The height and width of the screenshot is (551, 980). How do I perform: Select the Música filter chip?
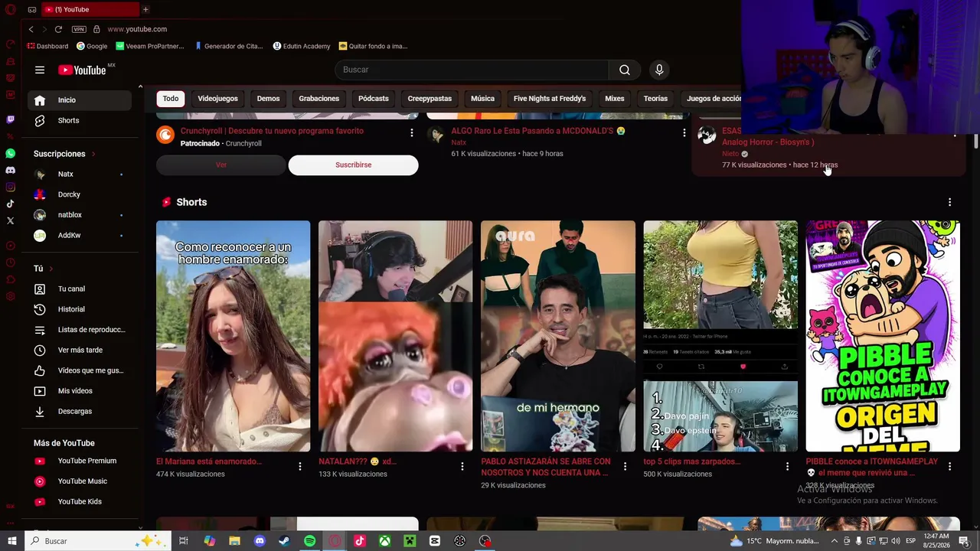(482, 99)
